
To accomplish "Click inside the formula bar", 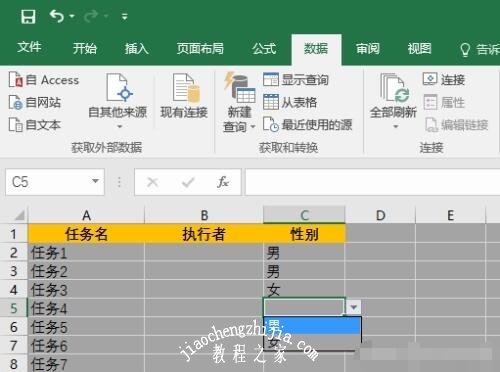I will tap(372, 182).
